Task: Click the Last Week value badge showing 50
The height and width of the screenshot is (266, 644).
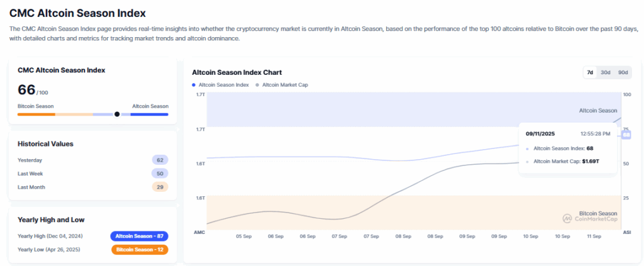Action: click(160, 174)
